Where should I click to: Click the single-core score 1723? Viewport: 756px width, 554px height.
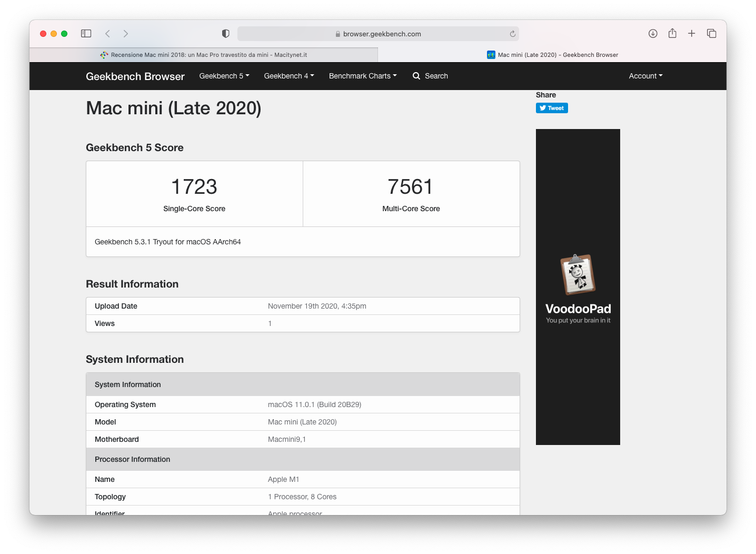point(194,186)
